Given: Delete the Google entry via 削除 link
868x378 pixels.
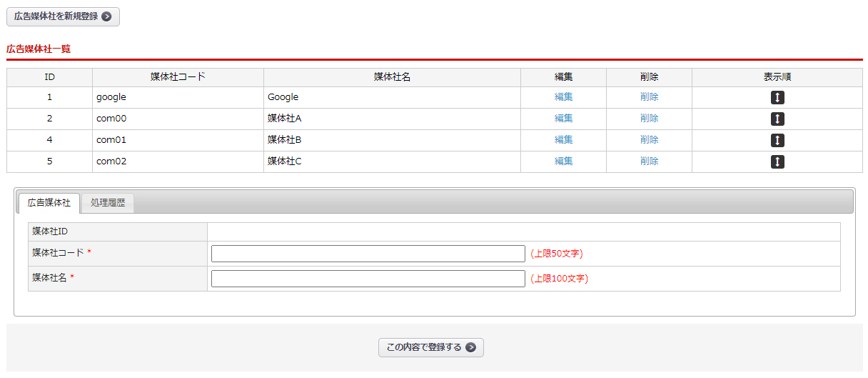Looking at the screenshot, I should (649, 97).
